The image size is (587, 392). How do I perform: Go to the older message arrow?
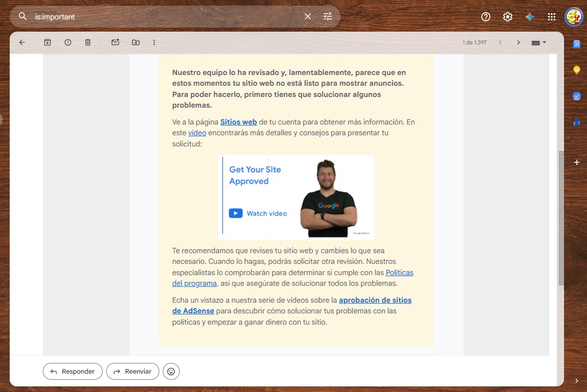coord(519,42)
